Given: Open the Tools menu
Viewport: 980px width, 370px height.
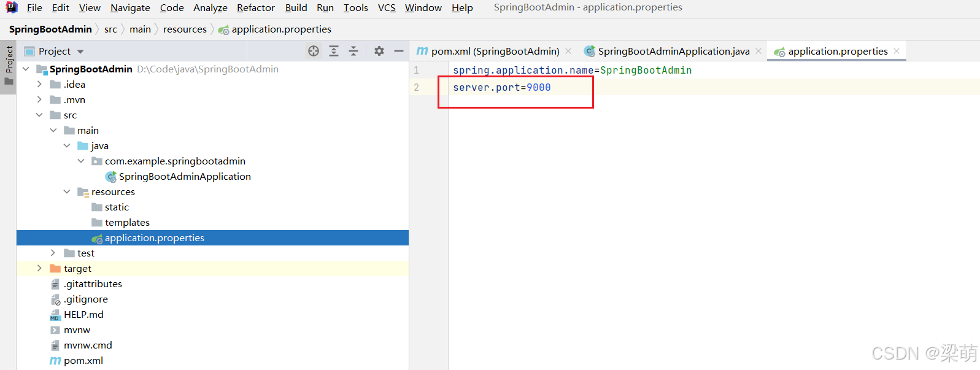Looking at the screenshot, I should tap(355, 7).
